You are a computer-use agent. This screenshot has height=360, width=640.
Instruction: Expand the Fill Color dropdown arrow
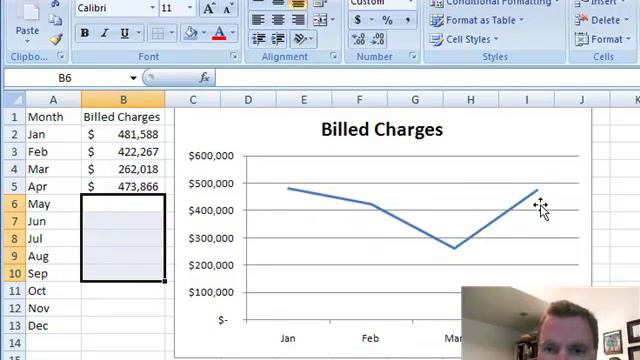(x=204, y=33)
